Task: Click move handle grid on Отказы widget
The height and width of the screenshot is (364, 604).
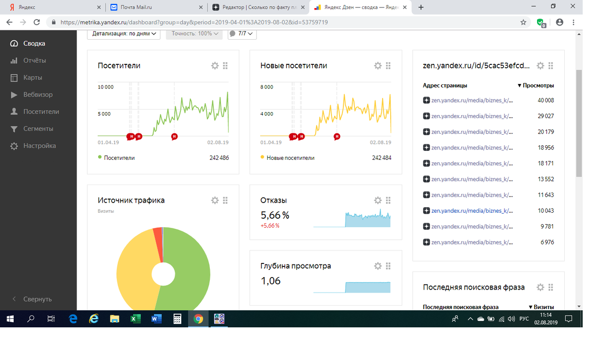Action: coord(388,200)
